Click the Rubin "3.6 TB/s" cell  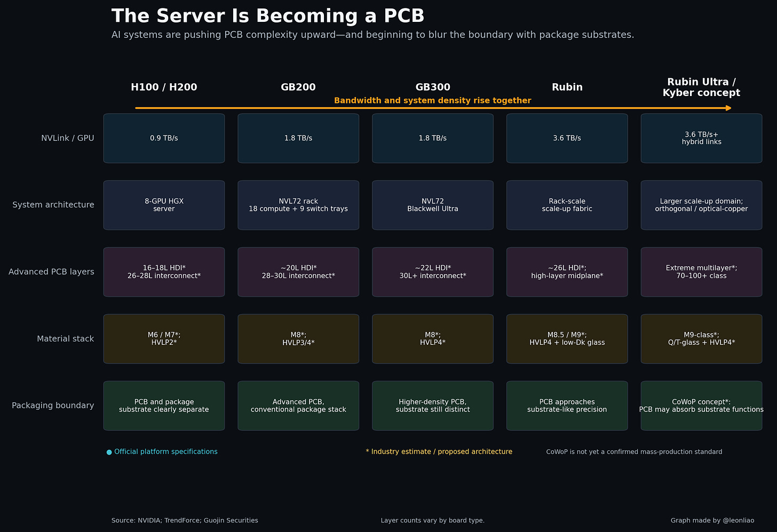tap(567, 138)
